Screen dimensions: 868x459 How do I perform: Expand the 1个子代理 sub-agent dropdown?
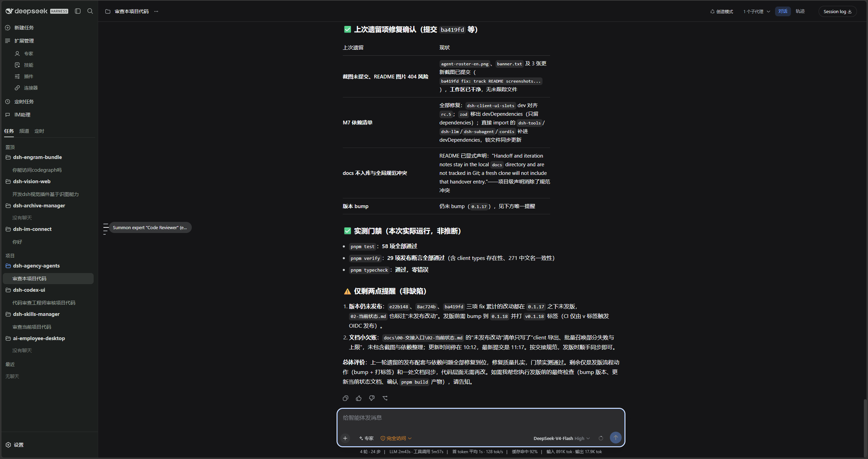tap(757, 11)
